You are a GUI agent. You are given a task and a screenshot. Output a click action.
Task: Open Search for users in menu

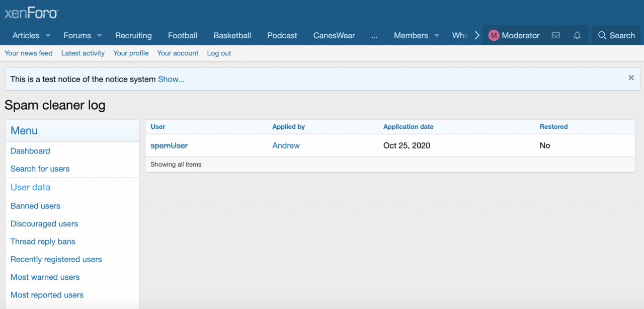[40, 169]
